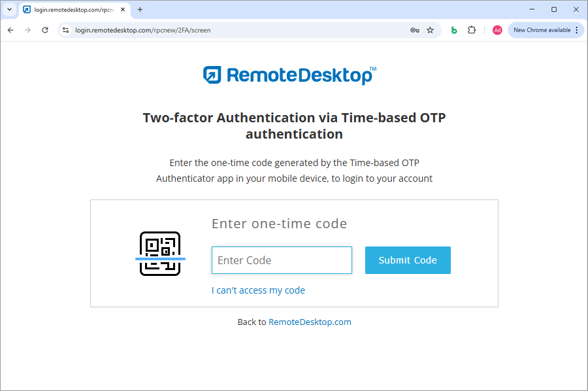Click the browser forward arrow

point(27,30)
